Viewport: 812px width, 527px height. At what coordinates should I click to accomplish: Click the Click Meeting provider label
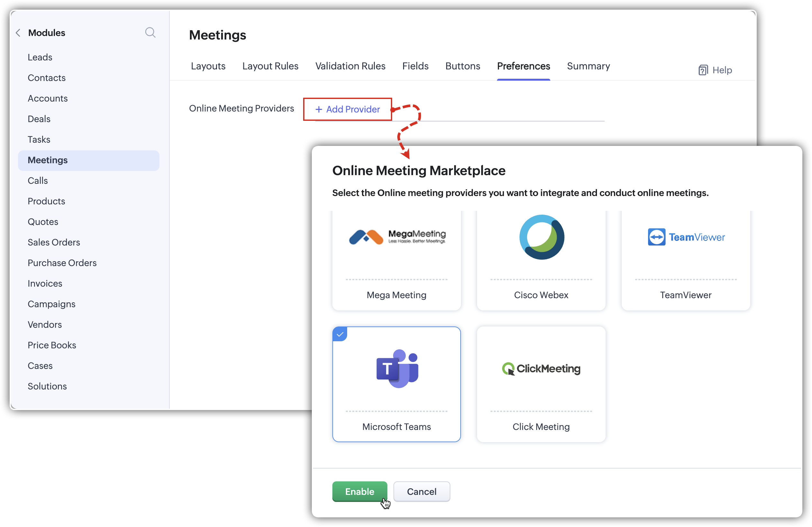(541, 427)
